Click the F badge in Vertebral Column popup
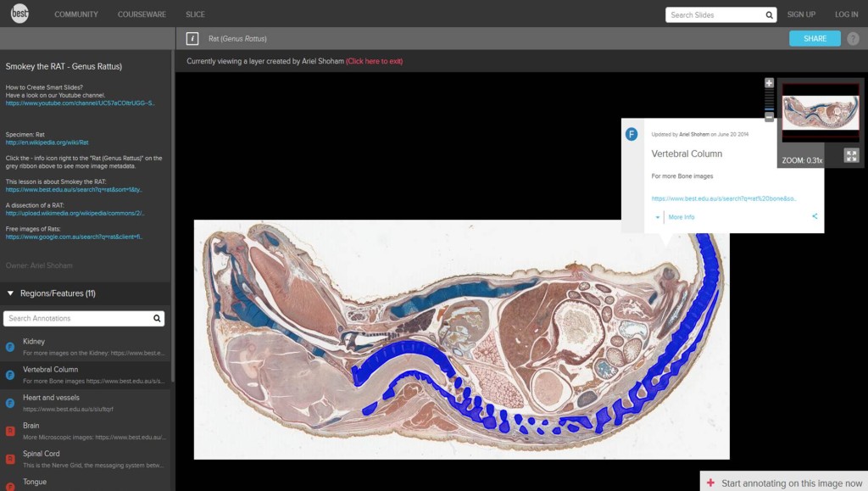The height and width of the screenshot is (491, 868). (632, 134)
